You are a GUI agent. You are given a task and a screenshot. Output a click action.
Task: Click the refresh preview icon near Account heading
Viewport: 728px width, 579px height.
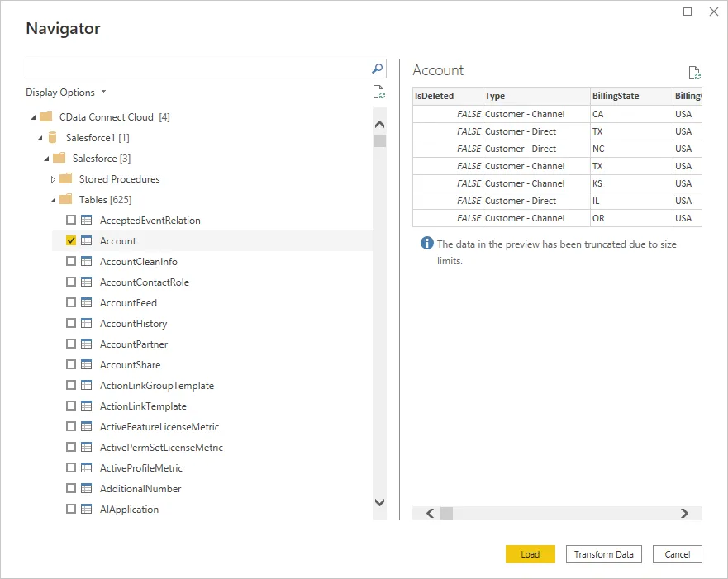695,72
